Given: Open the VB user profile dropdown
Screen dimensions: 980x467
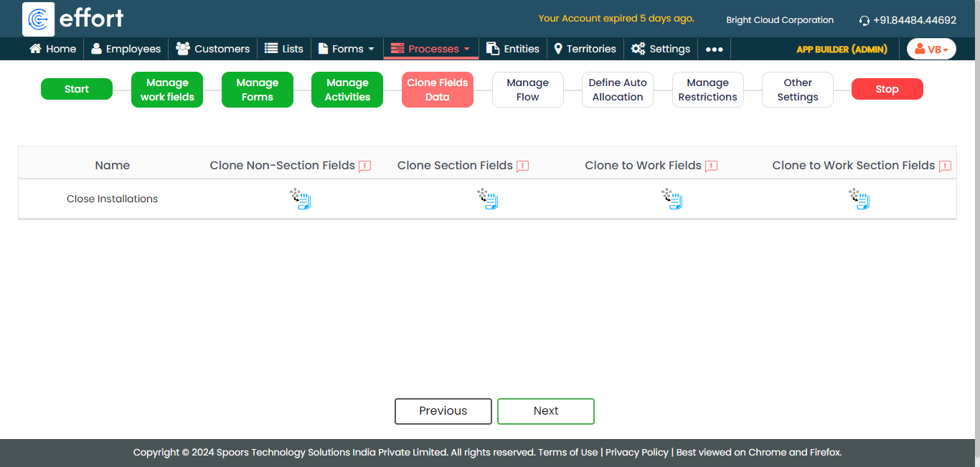Looking at the screenshot, I should point(931,49).
